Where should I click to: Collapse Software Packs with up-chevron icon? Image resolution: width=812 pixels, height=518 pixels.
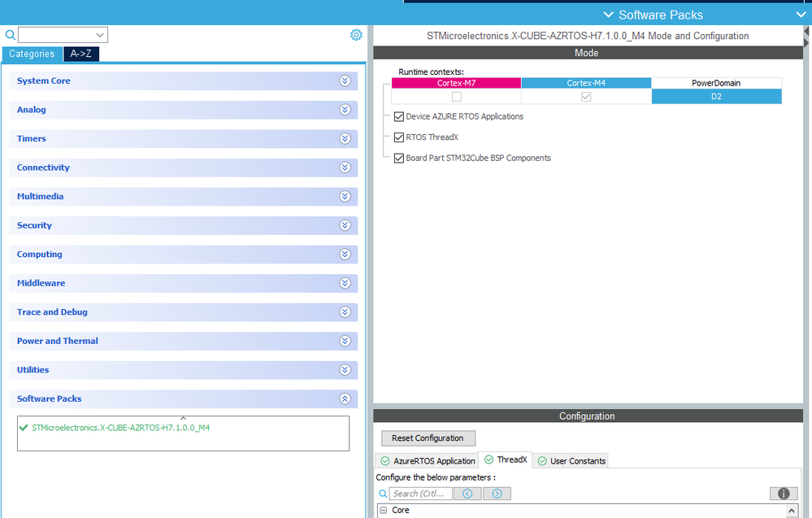pos(345,398)
